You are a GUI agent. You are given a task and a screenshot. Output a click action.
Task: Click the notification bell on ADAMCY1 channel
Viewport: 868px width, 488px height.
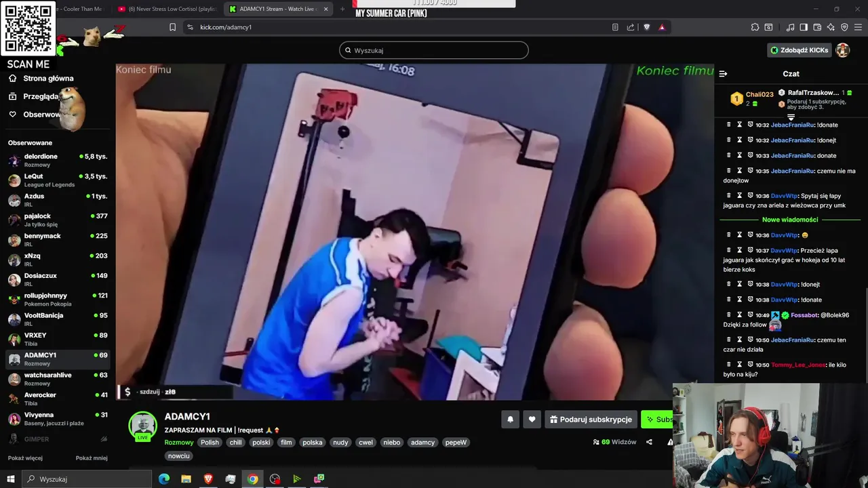pyautogui.click(x=510, y=420)
